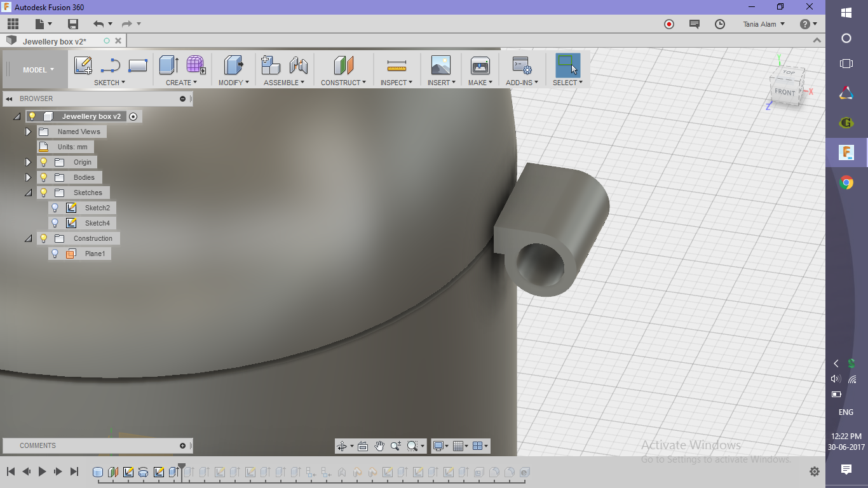
Task: Click the Select tool icon
Action: 567,65
